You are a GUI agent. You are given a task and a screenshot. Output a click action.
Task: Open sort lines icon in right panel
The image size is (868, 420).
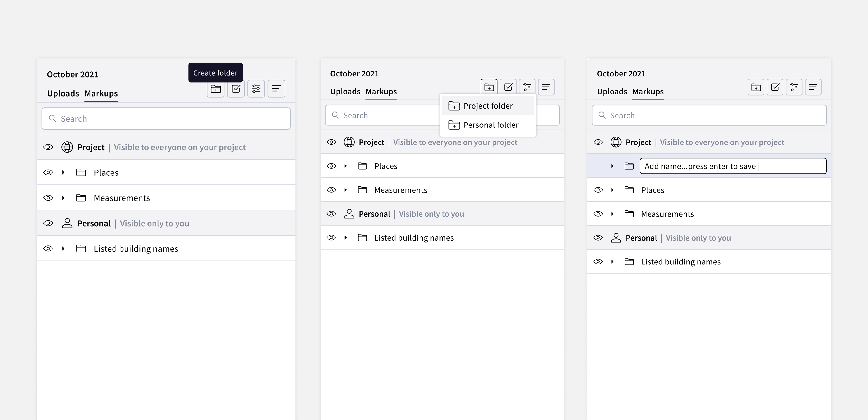[x=813, y=87]
